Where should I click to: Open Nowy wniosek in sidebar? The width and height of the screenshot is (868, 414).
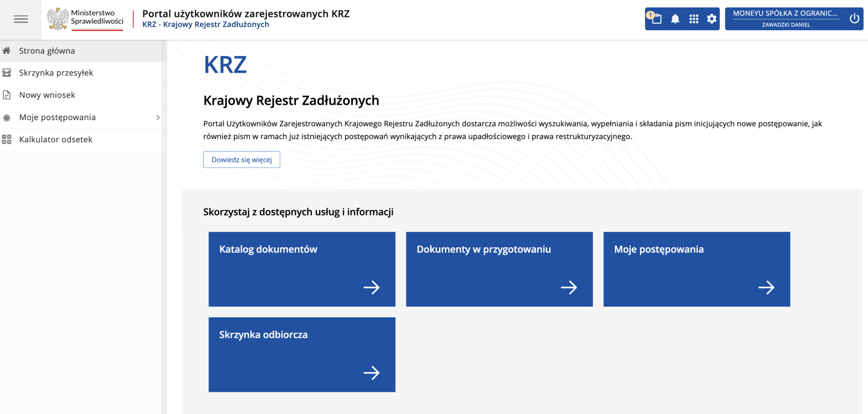(x=81, y=95)
